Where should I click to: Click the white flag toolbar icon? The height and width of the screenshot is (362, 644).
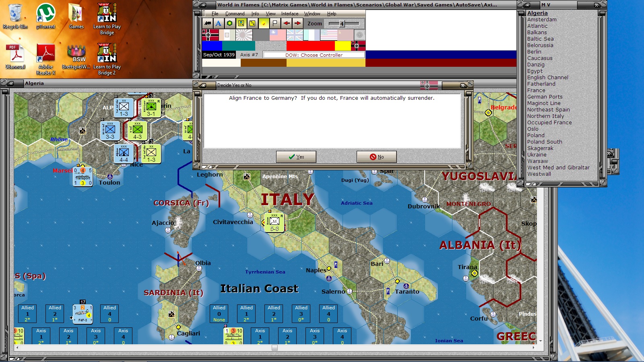(x=275, y=23)
